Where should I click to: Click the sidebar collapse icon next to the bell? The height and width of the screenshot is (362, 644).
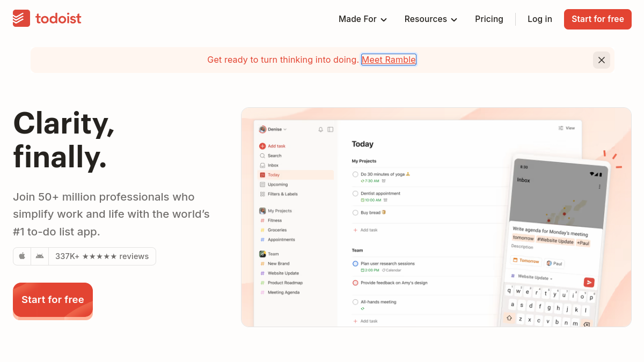click(x=330, y=129)
